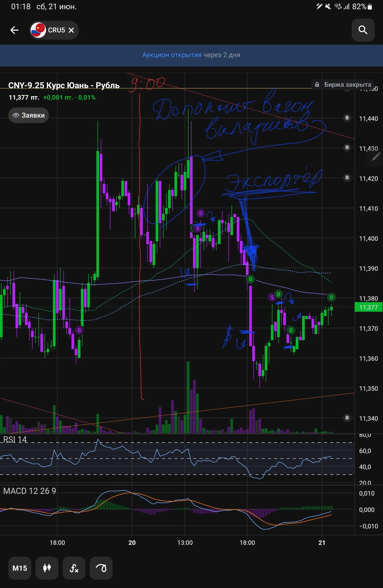Remove the CRU5 ticker chip

coord(71,30)
